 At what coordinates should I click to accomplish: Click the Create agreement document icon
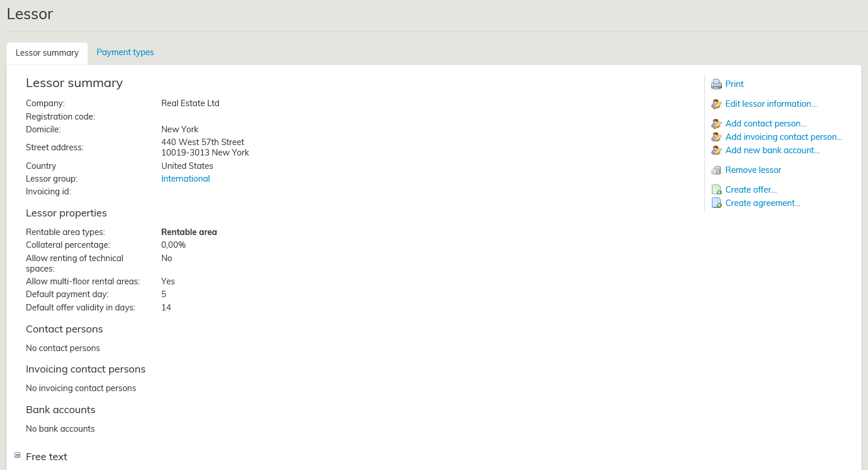[x=716, y=204]
